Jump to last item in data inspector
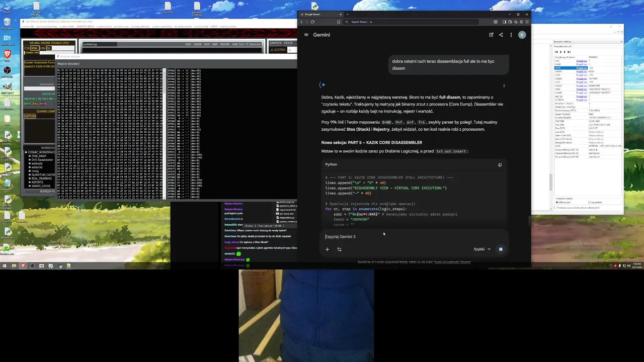The height and width of the screenshot is (362, 644). point(569,52)
